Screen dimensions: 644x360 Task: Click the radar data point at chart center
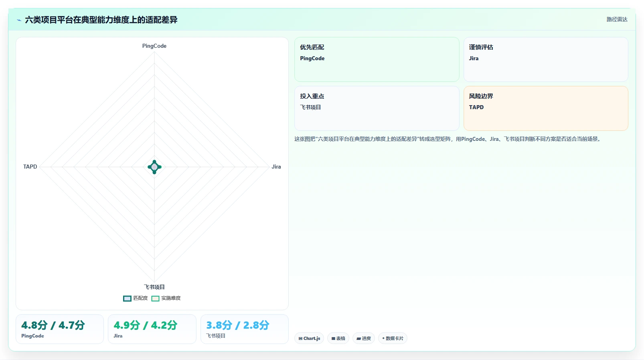[x=154, y=167]
